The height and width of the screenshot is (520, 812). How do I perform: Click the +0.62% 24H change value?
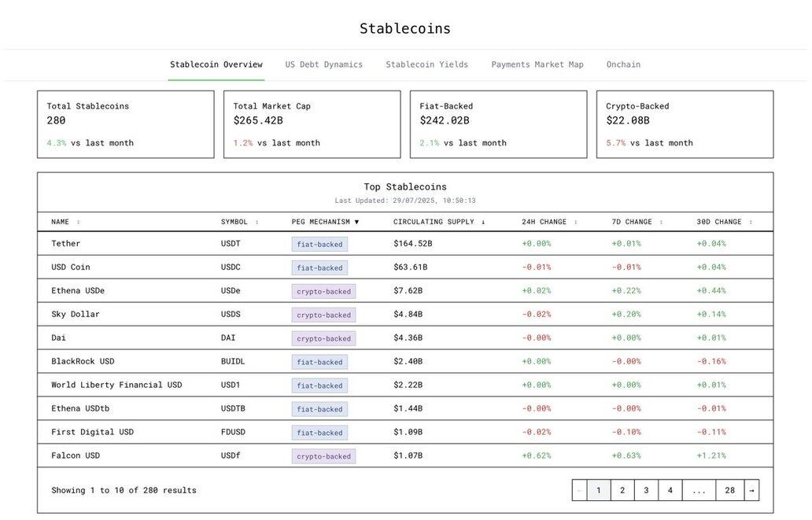[537, 455]
